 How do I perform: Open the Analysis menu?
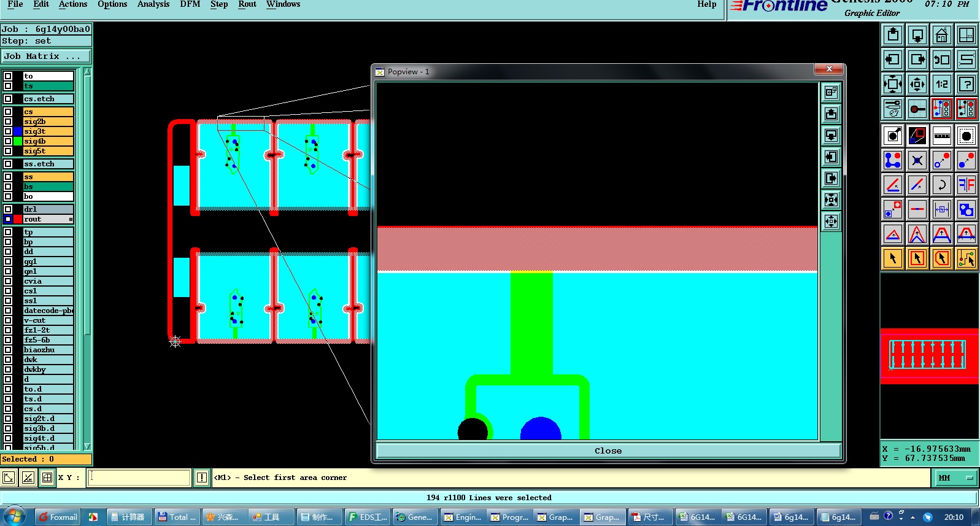153,4
